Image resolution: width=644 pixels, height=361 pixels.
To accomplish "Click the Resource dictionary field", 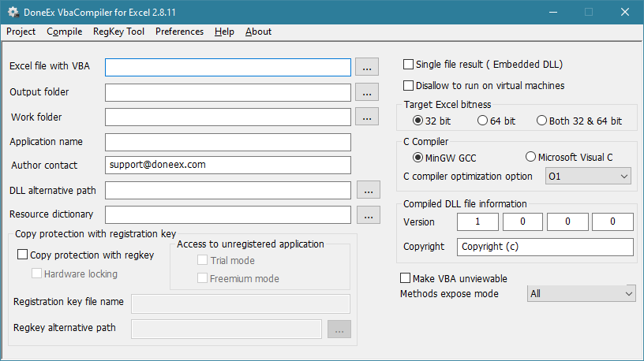I will point(228,215).
